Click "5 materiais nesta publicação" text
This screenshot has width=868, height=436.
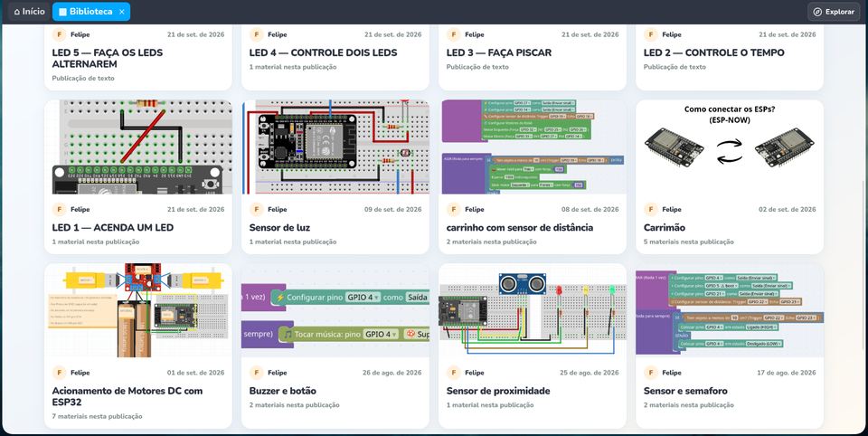(689, 242)
